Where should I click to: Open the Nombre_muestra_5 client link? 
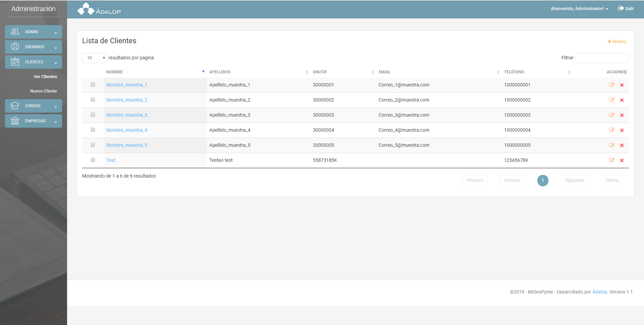(126, 145)
